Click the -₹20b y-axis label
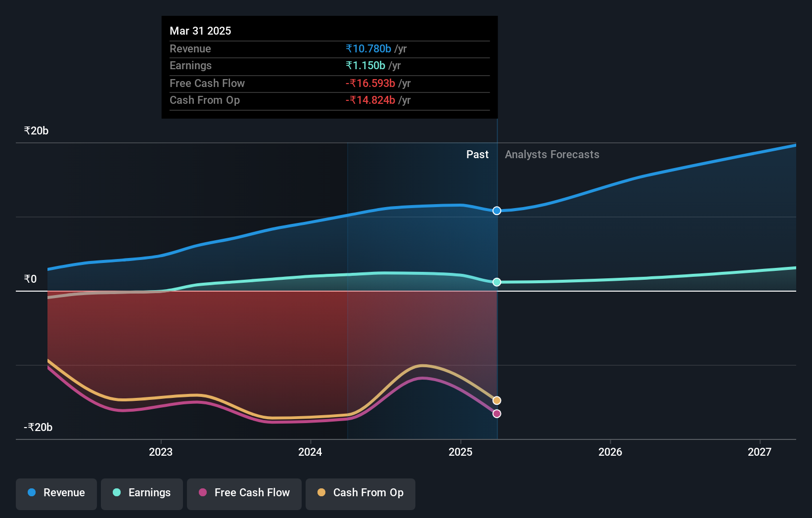The height and width of the screenshot is (518, 812). [x=38, y=428]
